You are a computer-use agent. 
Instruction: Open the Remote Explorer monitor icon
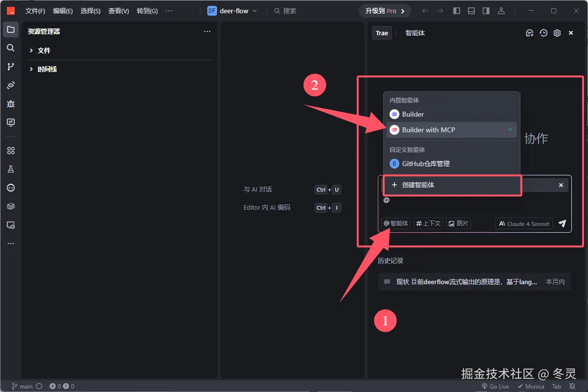[x=11, y=122]
